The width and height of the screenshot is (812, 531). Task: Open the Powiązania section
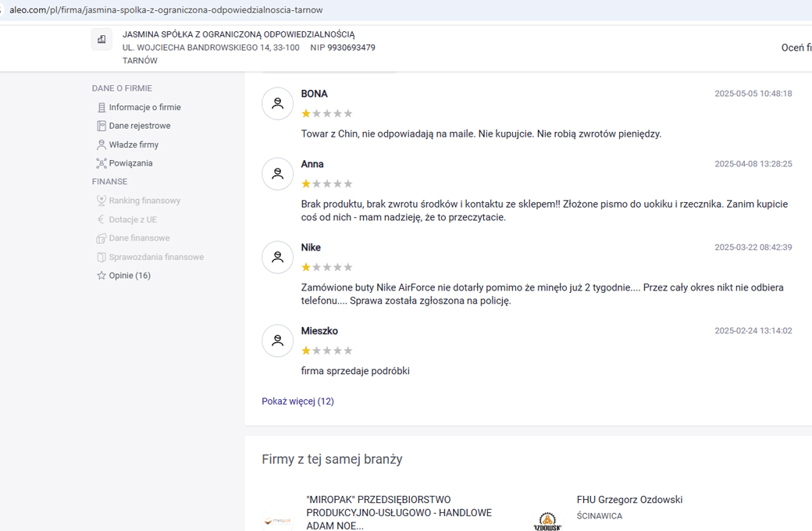point(130,163)
